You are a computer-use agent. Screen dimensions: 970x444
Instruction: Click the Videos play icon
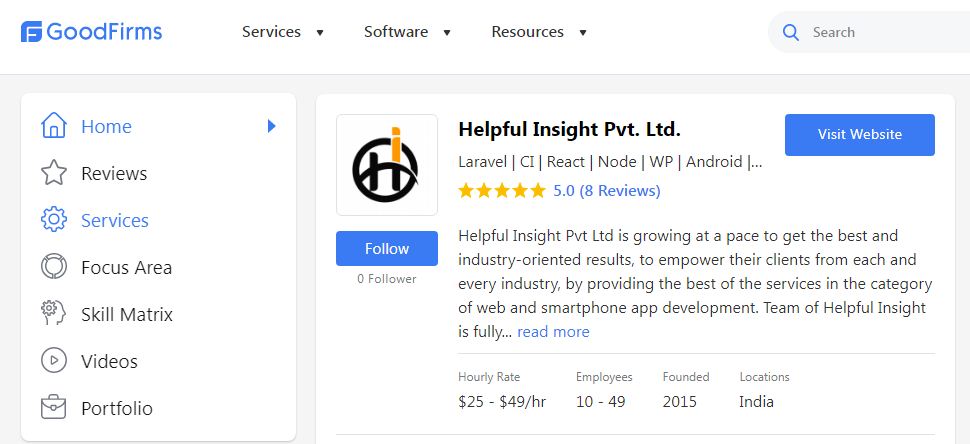pyautogui.click(x=53, y=361)
